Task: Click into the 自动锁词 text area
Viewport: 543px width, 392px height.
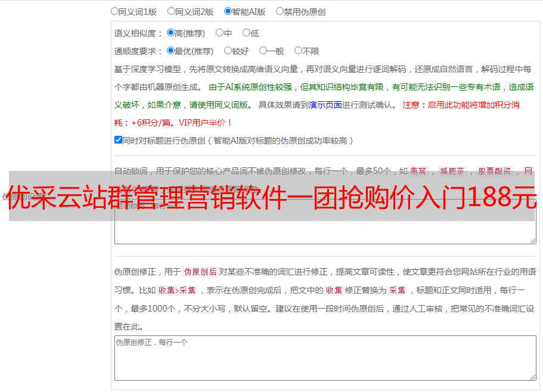Action: coord(325,222)
